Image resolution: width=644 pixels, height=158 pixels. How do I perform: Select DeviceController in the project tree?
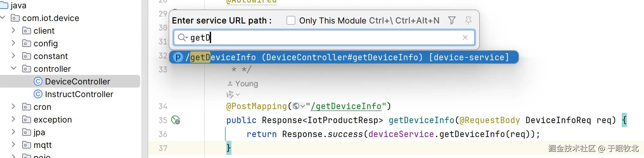(77, 82)
